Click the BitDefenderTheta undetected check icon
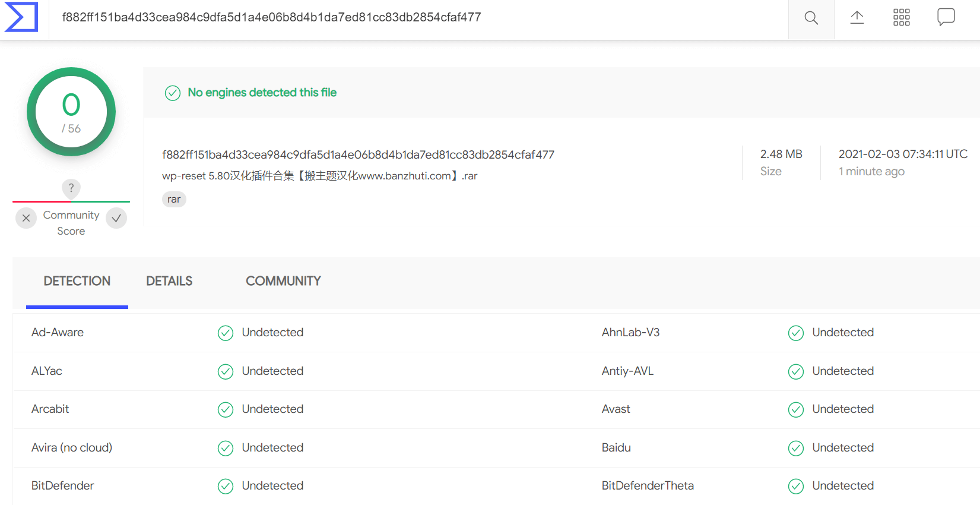This screenshot has height=505, width=980. [x=796, y=486]
